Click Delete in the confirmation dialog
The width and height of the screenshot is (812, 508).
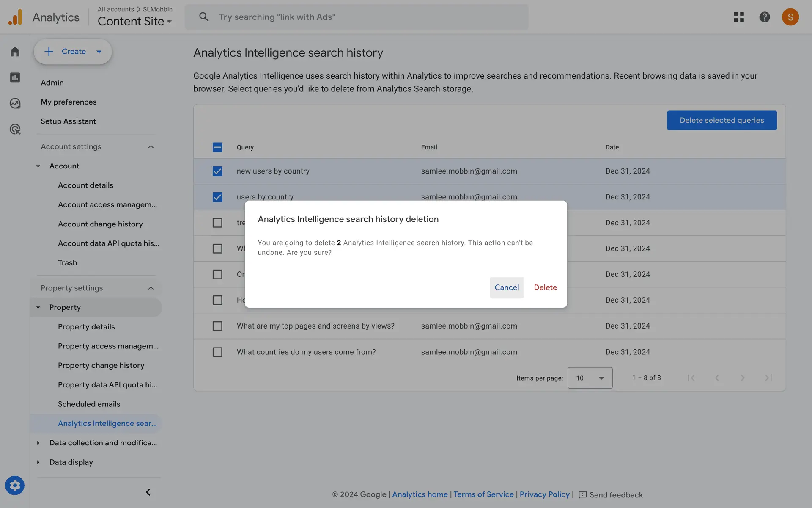545,287
